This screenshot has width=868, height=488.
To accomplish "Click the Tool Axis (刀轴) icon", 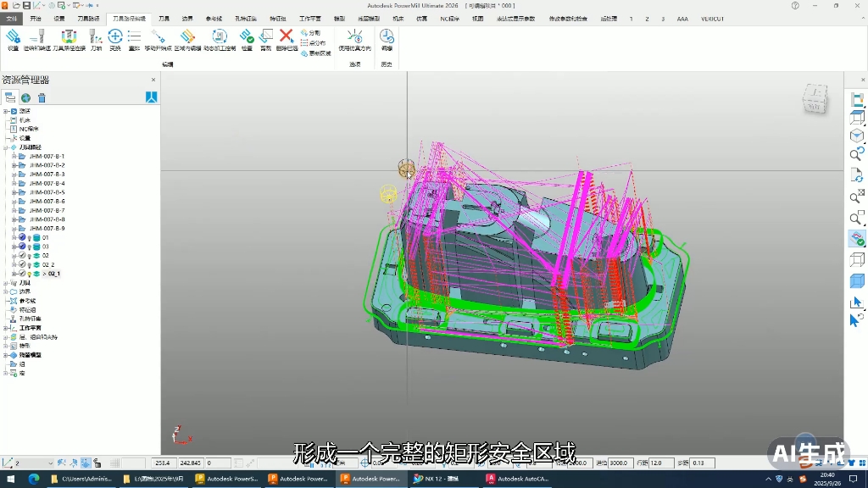I will pyautogui.click(x=96, y=37).
